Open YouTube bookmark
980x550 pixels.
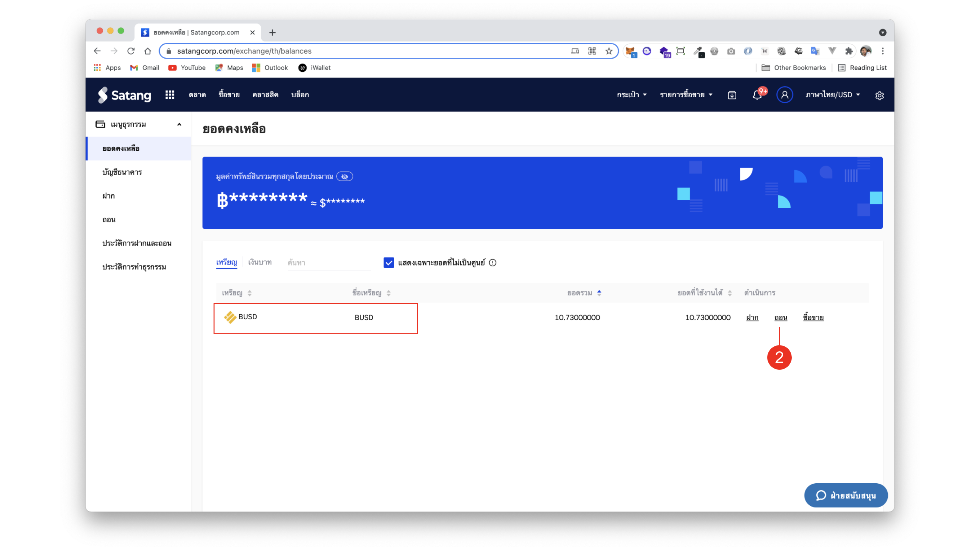(187, 68)
